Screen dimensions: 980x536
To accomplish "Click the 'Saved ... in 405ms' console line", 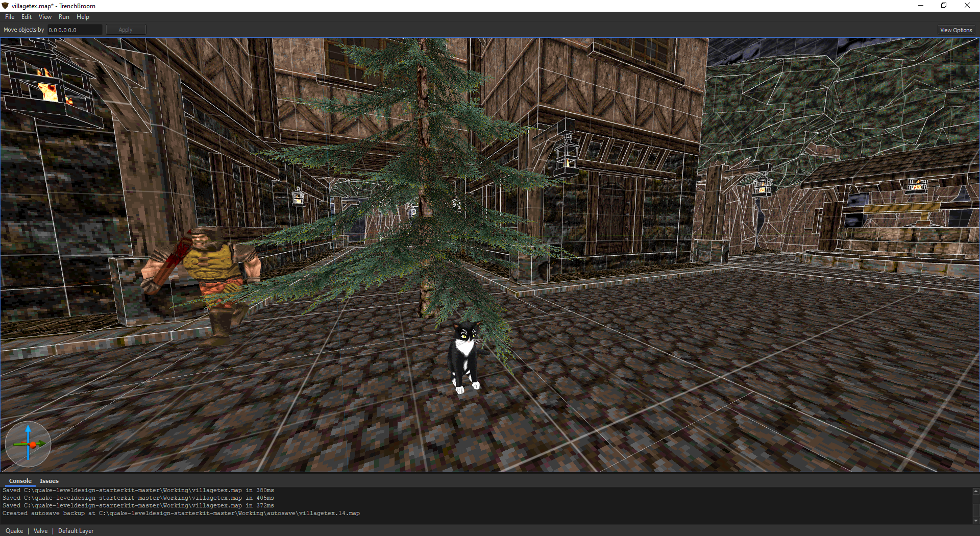I will tap(138, 498).
